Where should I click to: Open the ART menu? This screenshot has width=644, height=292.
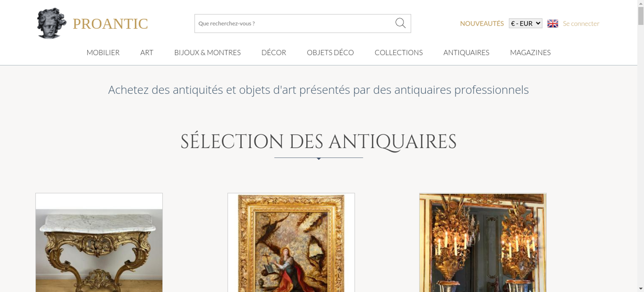pos(147,52)
